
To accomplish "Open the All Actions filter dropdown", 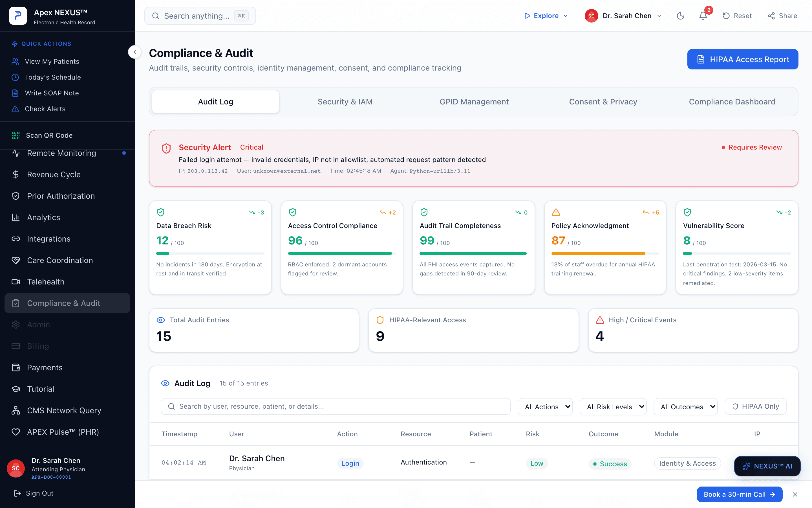I will pos(545,407).
